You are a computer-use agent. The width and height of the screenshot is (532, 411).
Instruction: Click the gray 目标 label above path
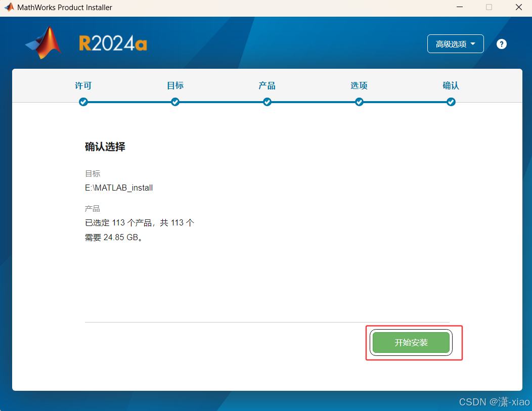click(x=93, y=173)
